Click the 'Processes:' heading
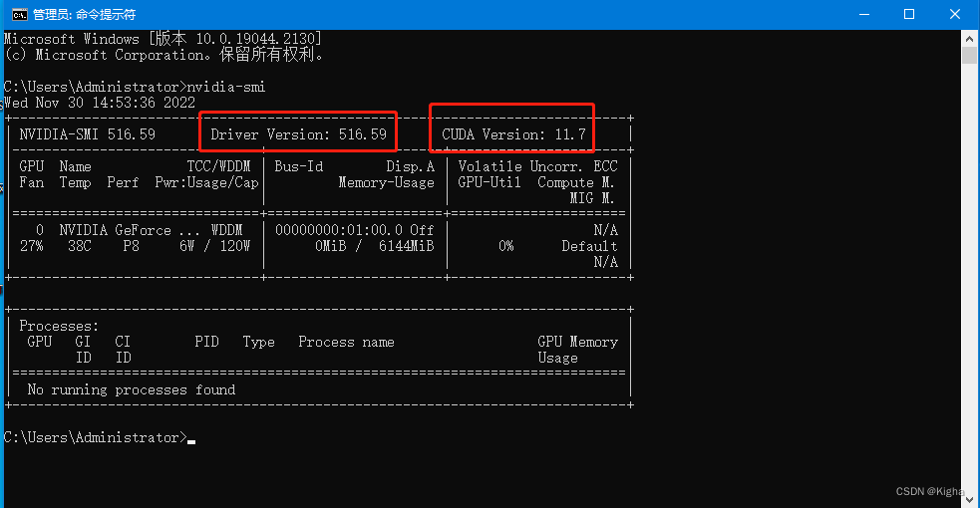980x508 pixels. point(59,326)
